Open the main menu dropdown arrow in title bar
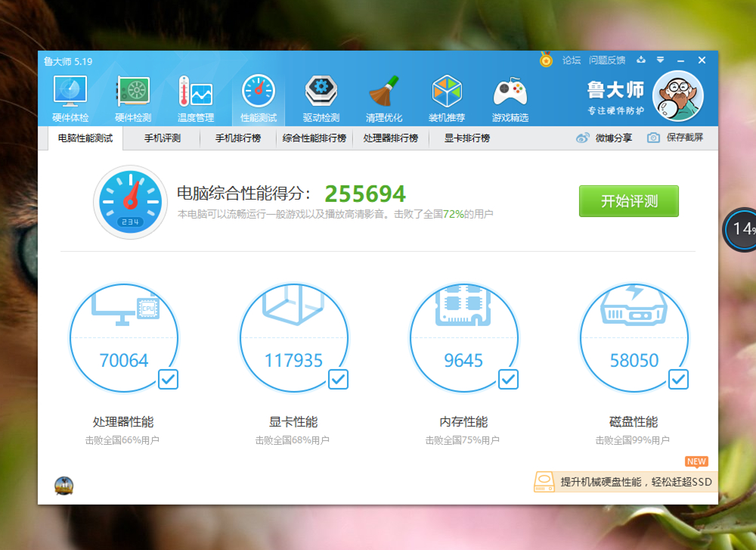The image size is (756, 550). click(x=660, y=60)
